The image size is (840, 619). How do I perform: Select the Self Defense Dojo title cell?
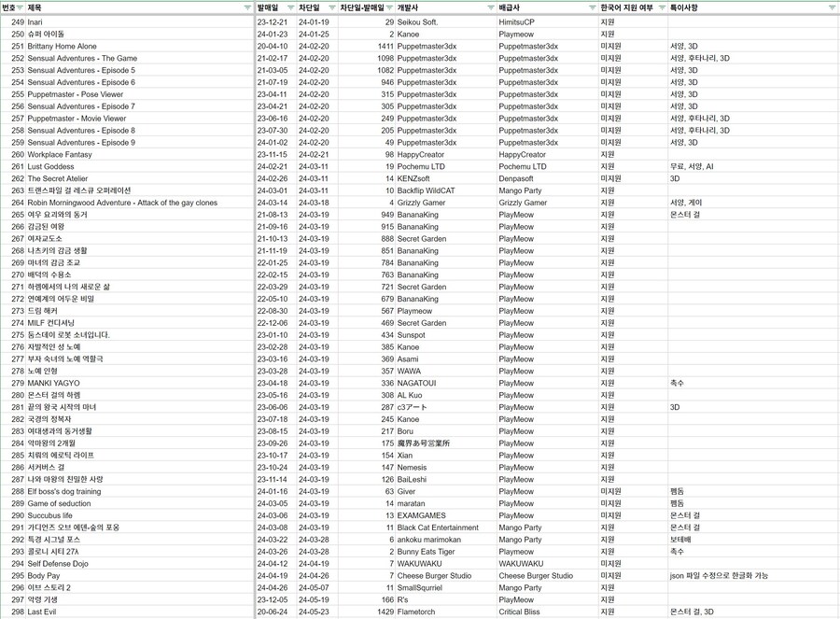coord(141,564)
